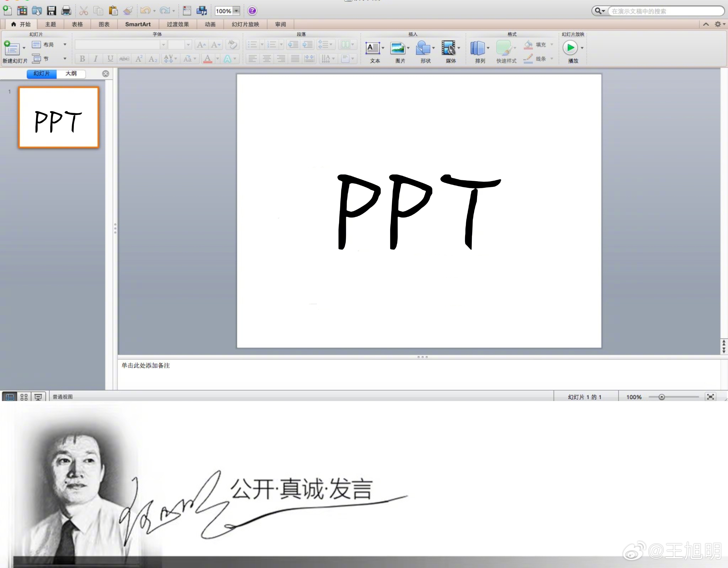Expand the 填充 fill dropdown
Image resolution: width=728 pixels, height=568 pixels.
pos(552,44)
